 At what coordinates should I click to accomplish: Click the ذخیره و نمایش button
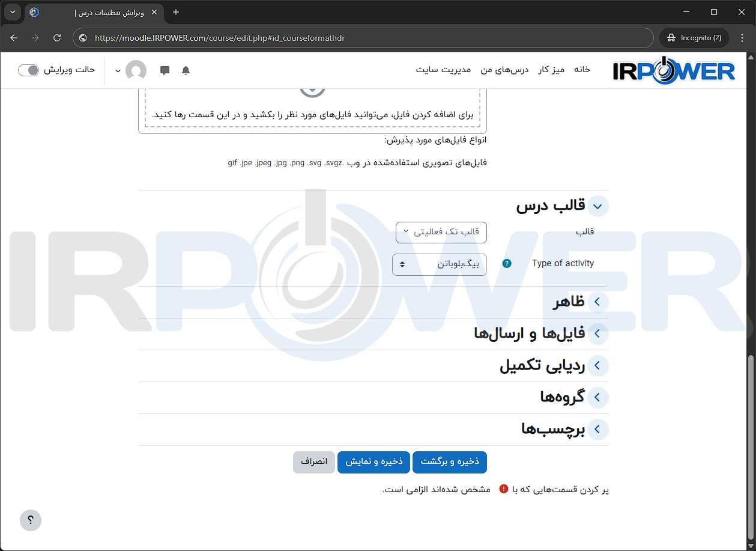(373, 462)
